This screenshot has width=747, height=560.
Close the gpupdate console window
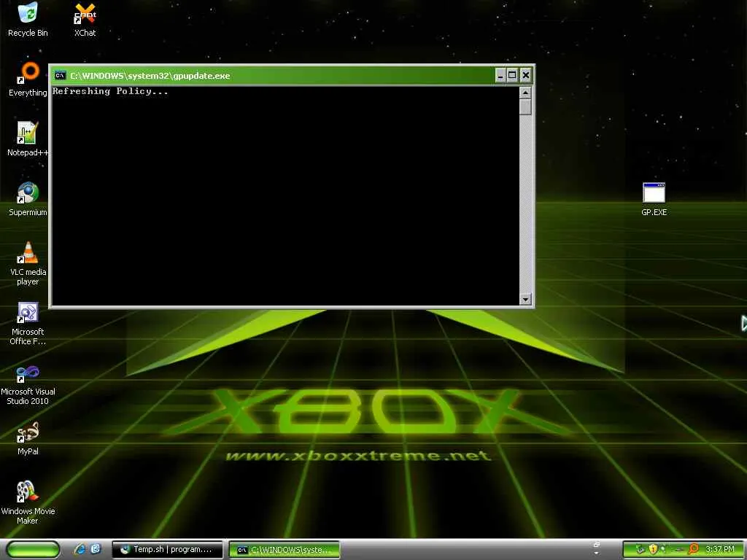525,75
